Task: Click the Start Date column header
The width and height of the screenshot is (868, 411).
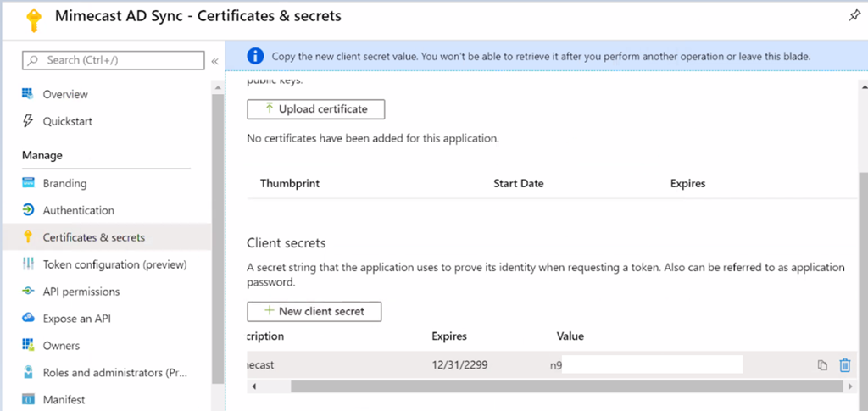Action: click(518, 183)
